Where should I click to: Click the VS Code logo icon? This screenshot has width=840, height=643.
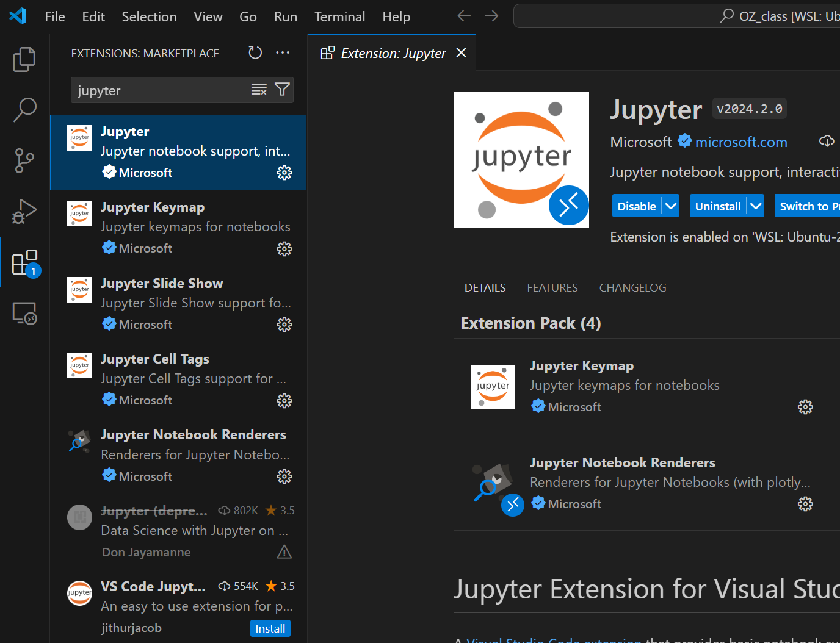pos(18,16)
